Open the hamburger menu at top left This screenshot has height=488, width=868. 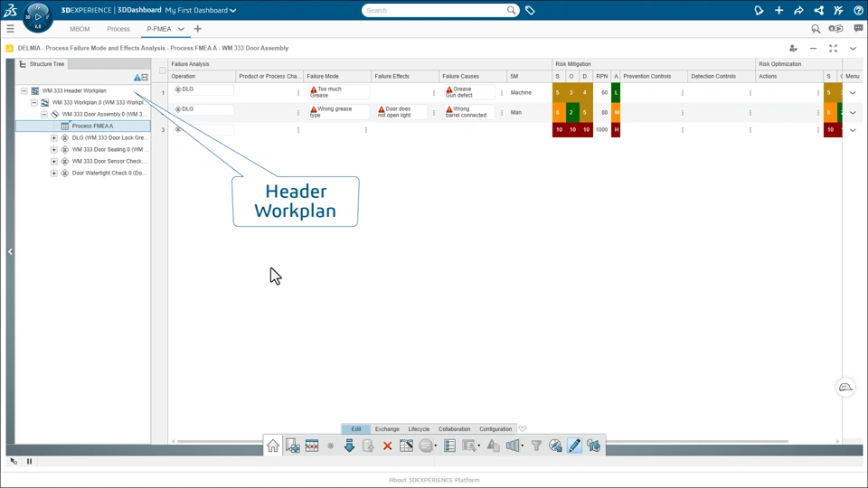[10, 29]
